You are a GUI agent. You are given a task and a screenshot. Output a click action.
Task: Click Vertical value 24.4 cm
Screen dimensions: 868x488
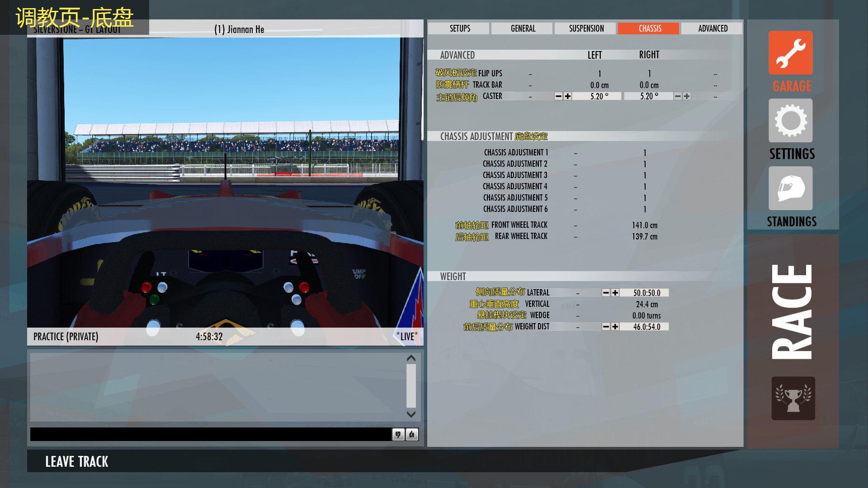point(647,304)
